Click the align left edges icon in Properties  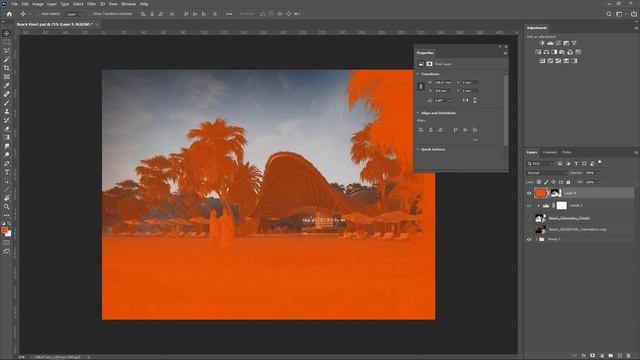tap(421, 130)
